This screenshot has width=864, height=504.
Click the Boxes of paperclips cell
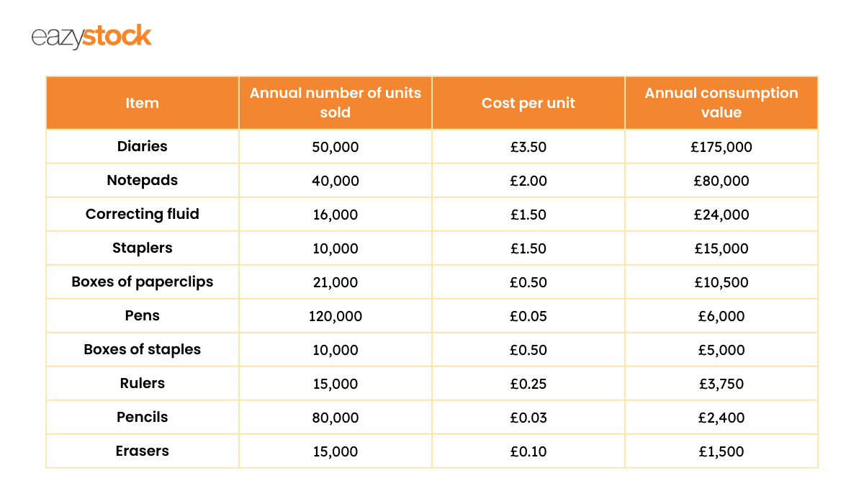pos(142,282)
